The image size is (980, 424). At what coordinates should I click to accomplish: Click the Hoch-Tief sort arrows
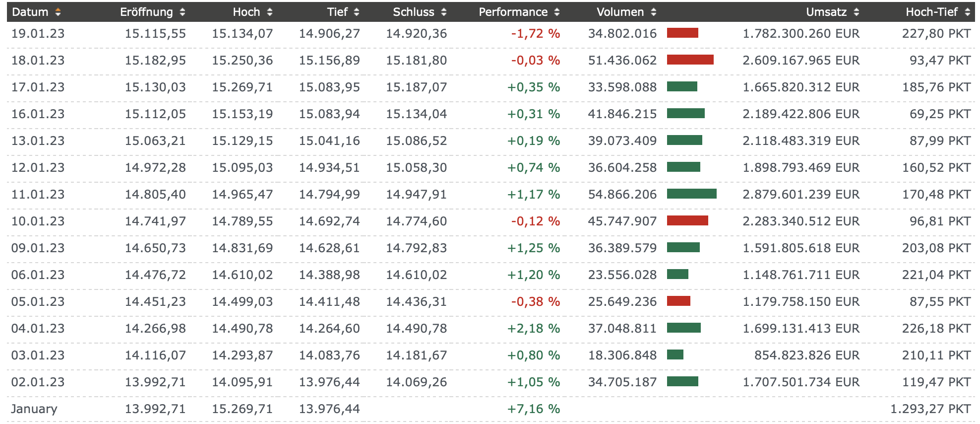pyautogui.click(x=967, y=12)
